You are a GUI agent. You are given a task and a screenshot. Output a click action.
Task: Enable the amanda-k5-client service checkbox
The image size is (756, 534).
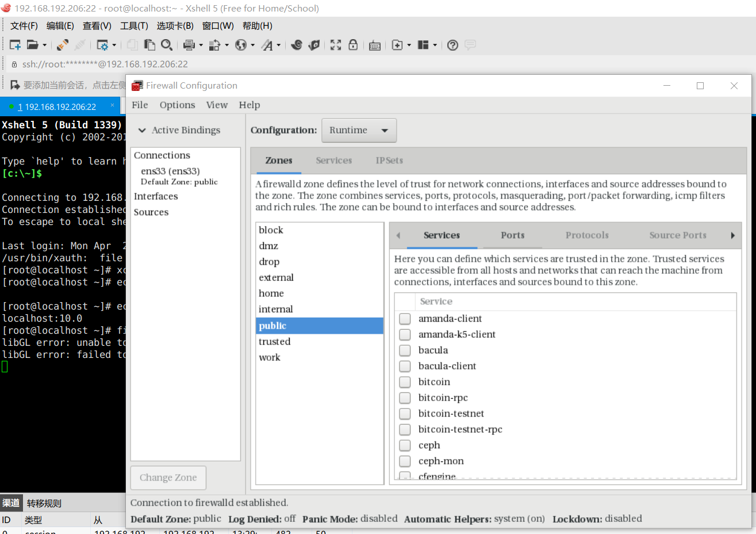(x=405, y=334)
